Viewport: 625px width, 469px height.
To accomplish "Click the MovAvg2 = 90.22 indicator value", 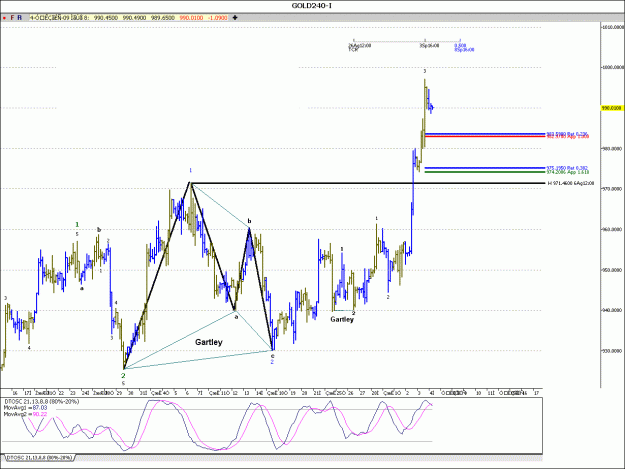I will click(26, 414).
